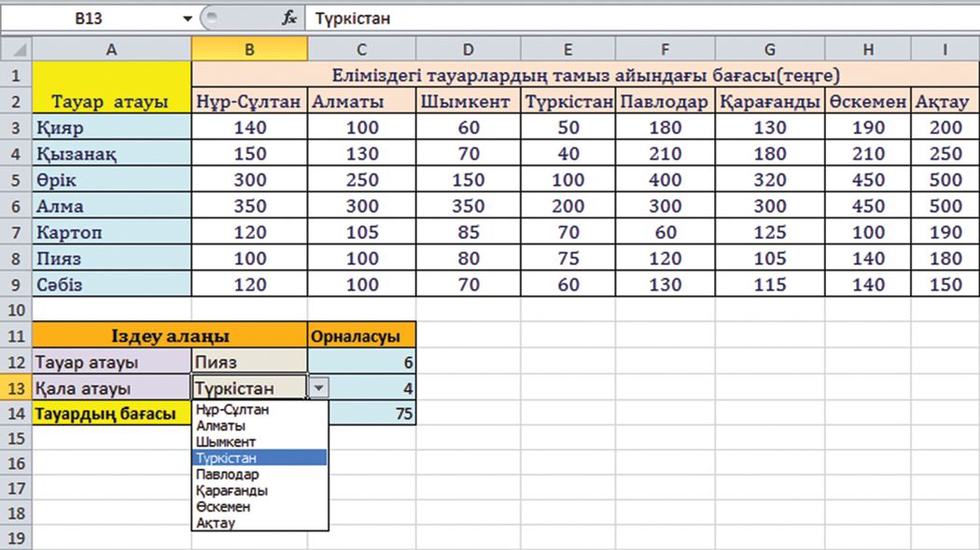Select the Алма price 350 under Шымкент
The width and height of the screenshot is (980, 550).
(x=469, y=206)
